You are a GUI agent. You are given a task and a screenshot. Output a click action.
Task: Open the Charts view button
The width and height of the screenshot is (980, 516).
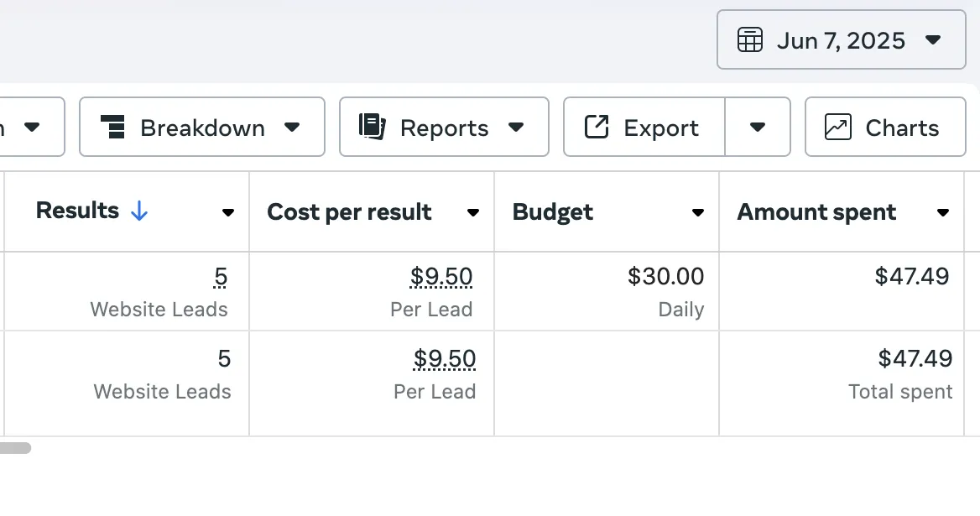[885, 128]
